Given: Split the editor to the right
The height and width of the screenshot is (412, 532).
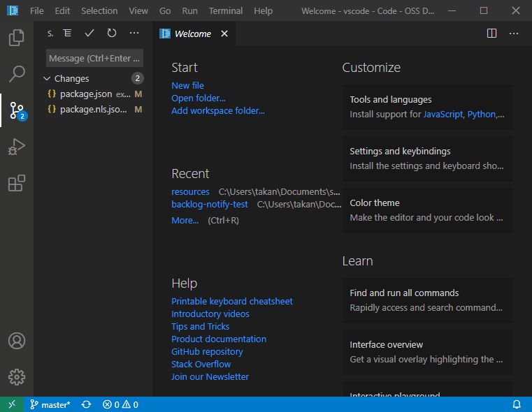Looking at the screenshot, I should coord(491,34).
